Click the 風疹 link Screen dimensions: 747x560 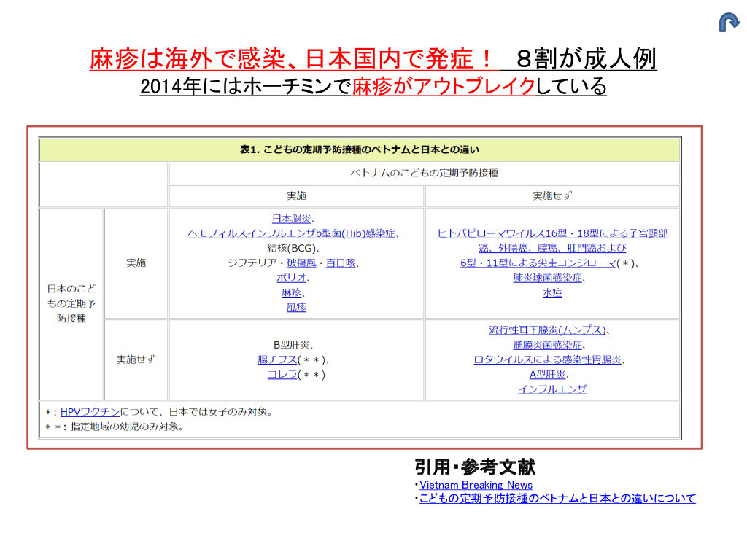click(x=296, y=308)
